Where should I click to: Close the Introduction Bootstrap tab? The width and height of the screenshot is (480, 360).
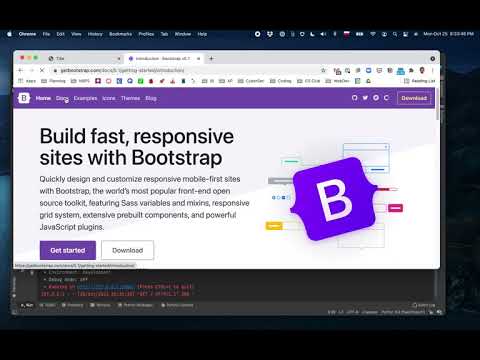click(x=198, y=59)
